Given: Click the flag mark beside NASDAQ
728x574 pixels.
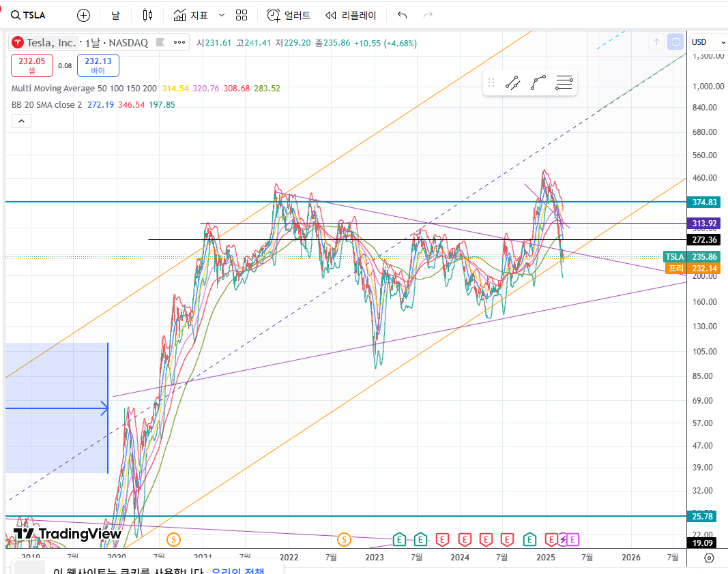Looking at the screenshot, I should [160, 43].
